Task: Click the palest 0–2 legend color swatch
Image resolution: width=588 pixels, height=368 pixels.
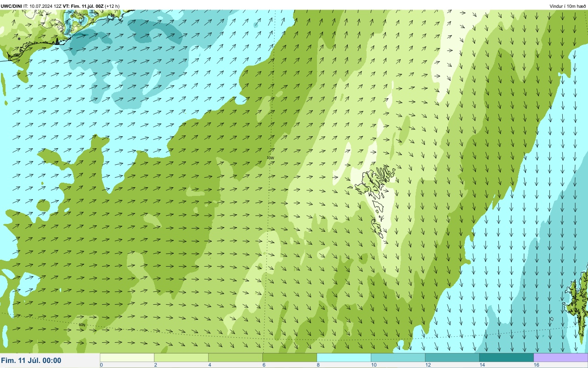Action: [127, 357]
